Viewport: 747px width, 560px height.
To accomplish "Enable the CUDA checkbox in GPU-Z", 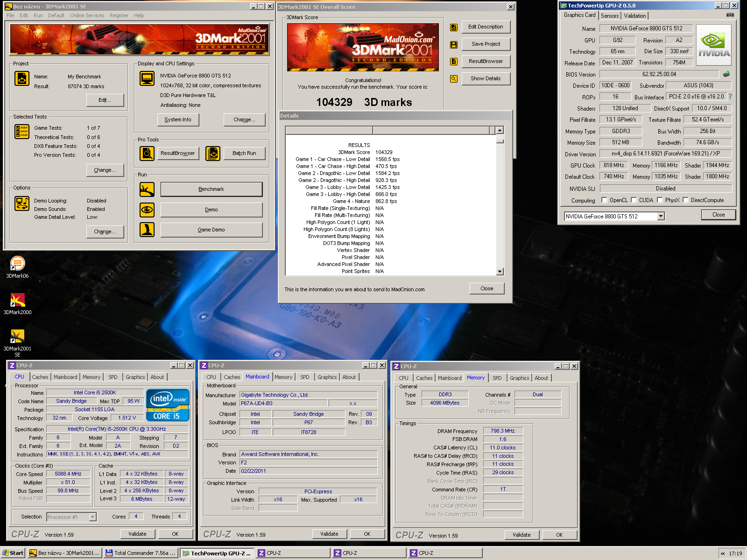I will point(634,200).
